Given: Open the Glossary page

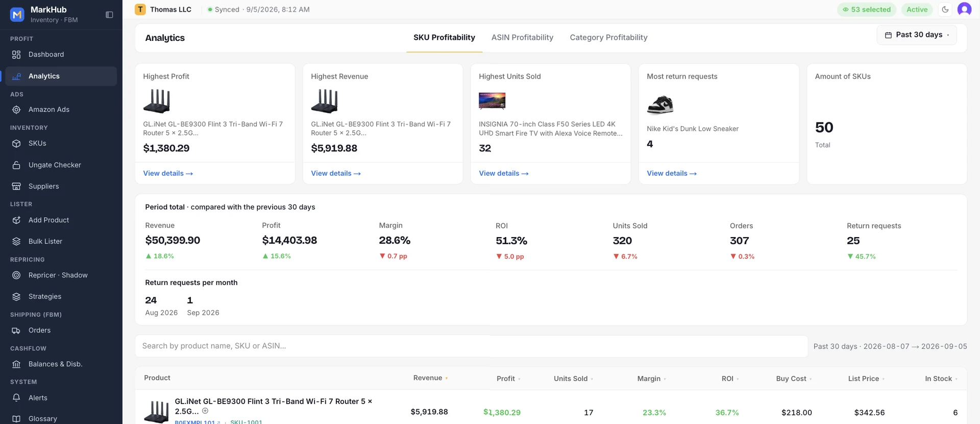Looking at the screenshot, I should point(61,419).
